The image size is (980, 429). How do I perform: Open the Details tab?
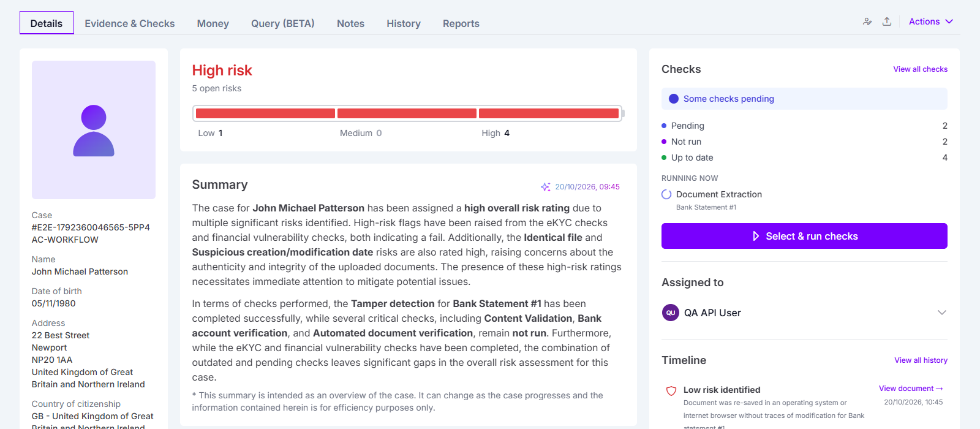tap(47, 23)
